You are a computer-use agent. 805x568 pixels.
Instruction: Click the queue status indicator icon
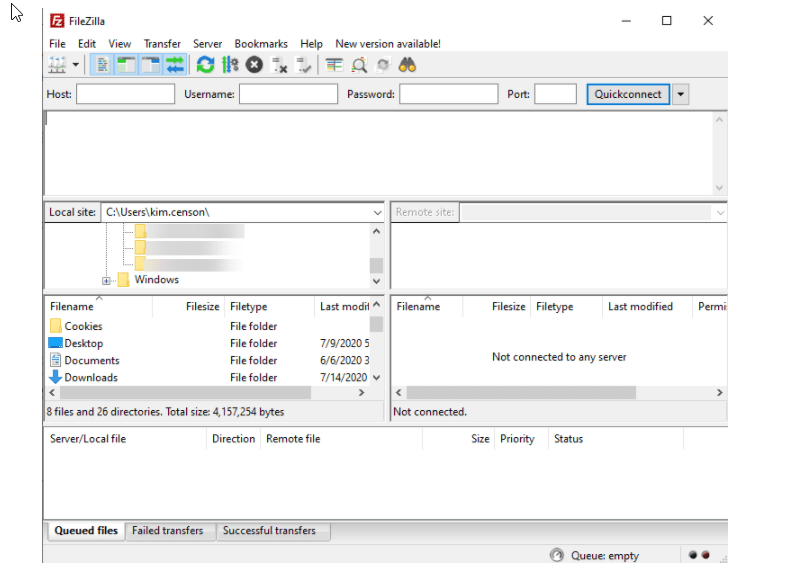(557, 555)
